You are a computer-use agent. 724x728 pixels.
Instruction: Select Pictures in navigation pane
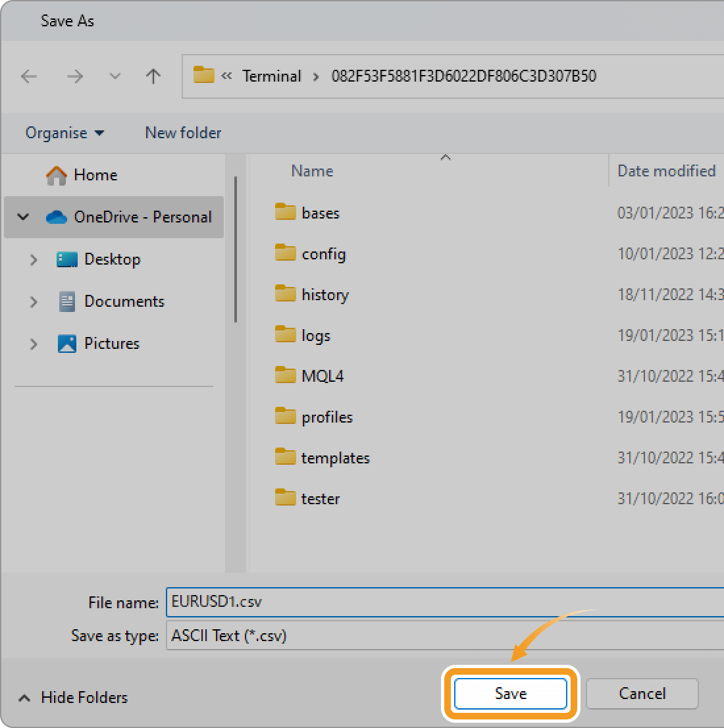(x=111, y=344)
